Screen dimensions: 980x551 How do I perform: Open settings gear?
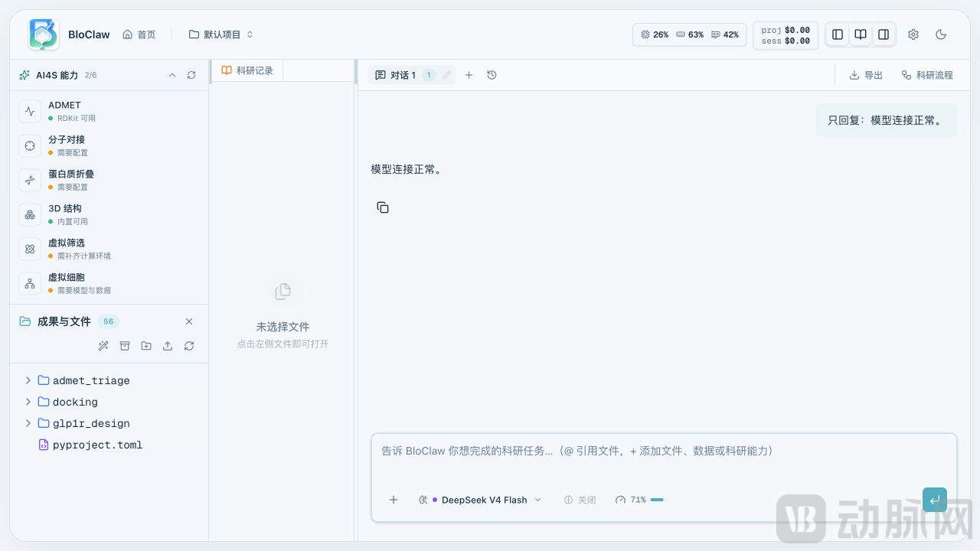[x=913, y=34]
